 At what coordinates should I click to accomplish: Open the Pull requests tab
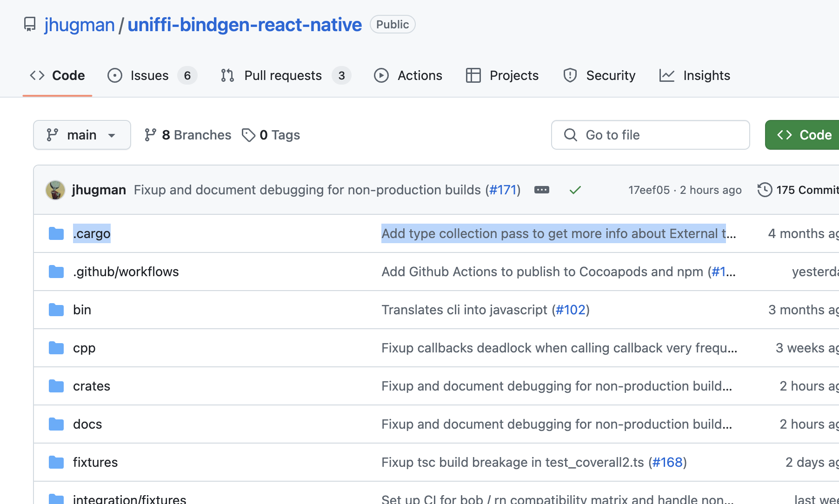283,75
